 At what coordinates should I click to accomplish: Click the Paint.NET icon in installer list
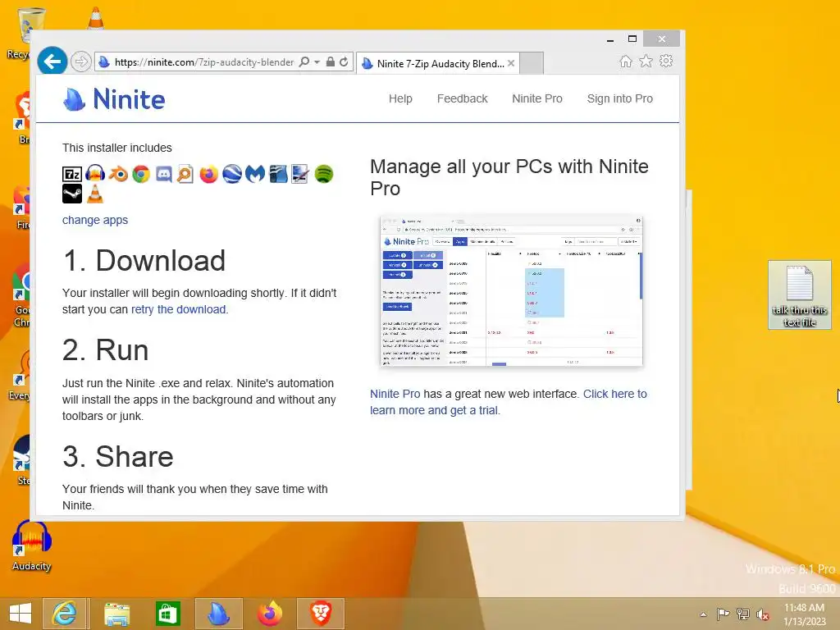tap(300, 174)
